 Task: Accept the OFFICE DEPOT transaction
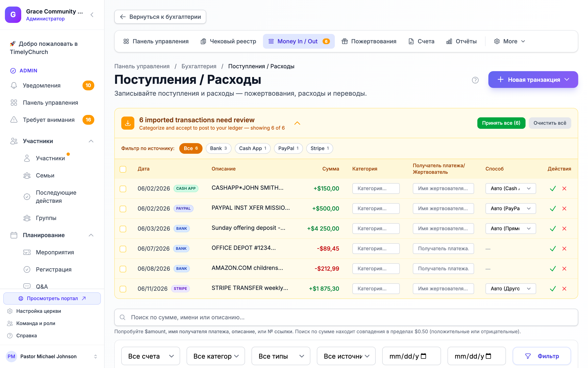click(x=553, y=248)
